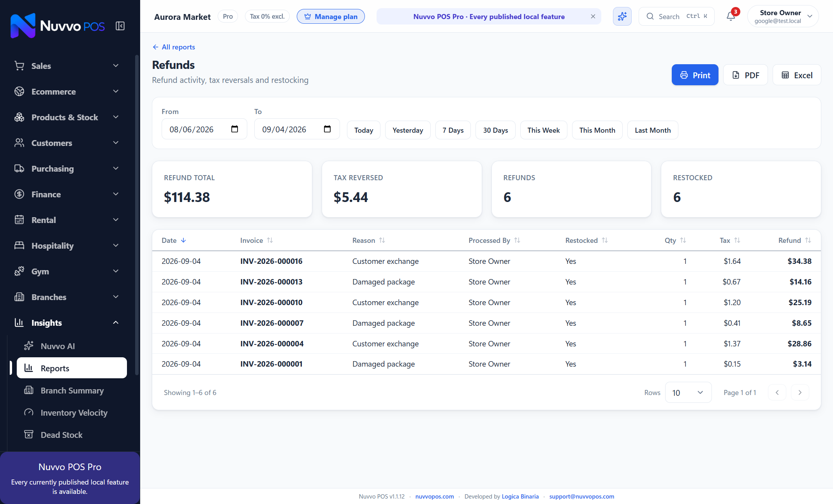Viewport: 833px width, 504px height.
Task: Expand the Finance menu
Action: [66, 194]
